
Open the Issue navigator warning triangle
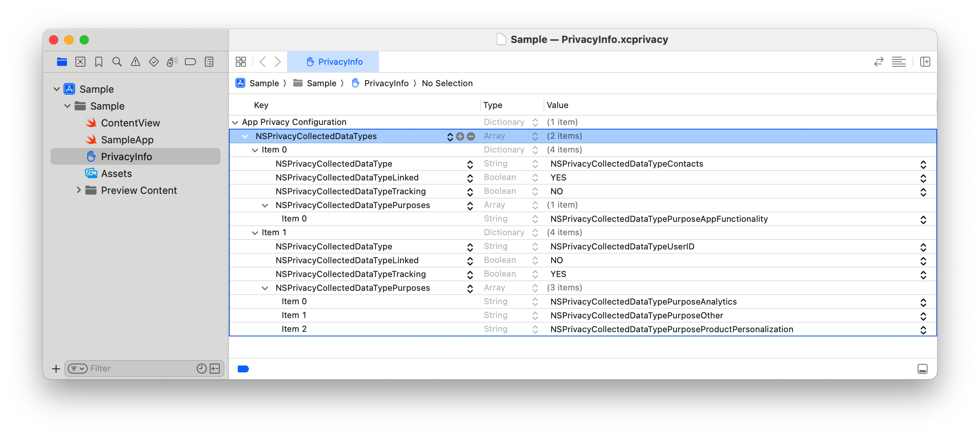point(136,61)
